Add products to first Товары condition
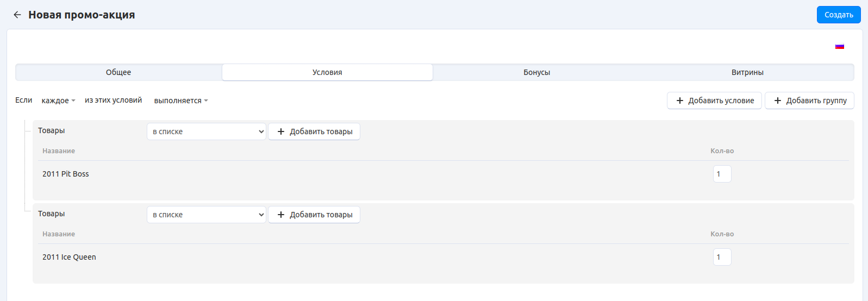The image size is (868, 301). coord(314,131)
